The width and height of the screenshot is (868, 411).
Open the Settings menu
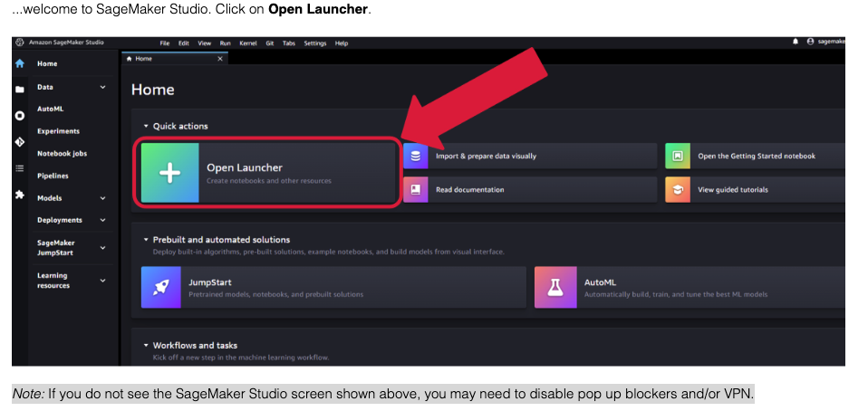click(315, 43)
